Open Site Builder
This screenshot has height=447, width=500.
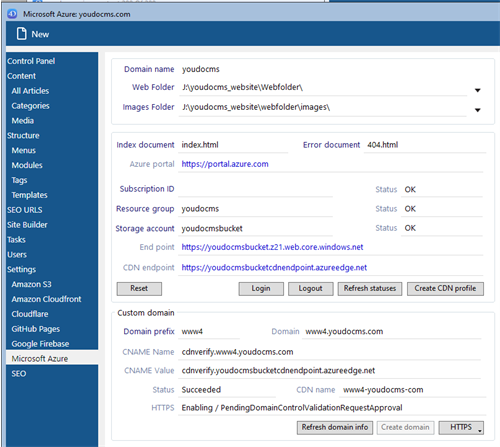[27, 225]
